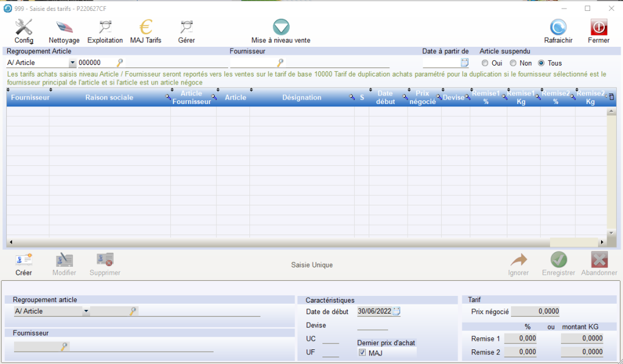Click the Désignation column header

pyautogui.click(x=302, y=98)
